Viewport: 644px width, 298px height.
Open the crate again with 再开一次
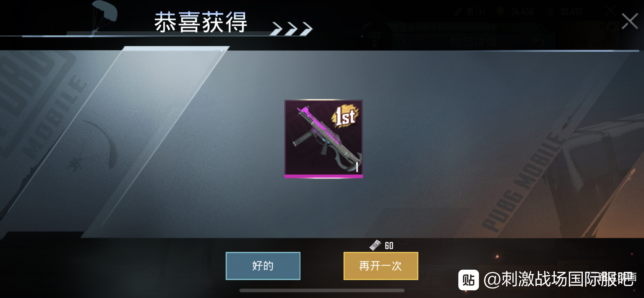tap(381, 266)
